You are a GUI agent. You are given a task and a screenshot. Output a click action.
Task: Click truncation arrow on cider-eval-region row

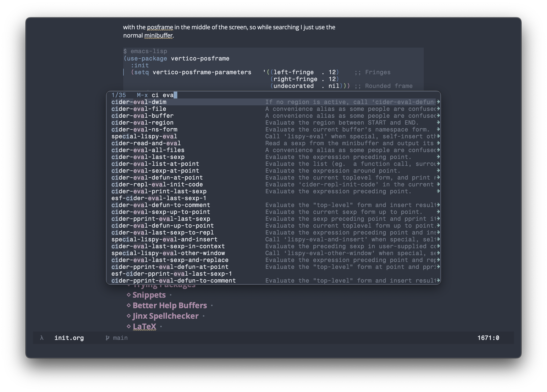coord(438,122)
